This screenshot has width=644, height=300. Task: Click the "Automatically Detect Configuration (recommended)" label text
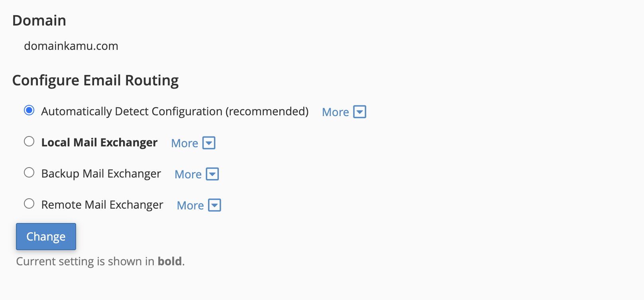(175, 111)
